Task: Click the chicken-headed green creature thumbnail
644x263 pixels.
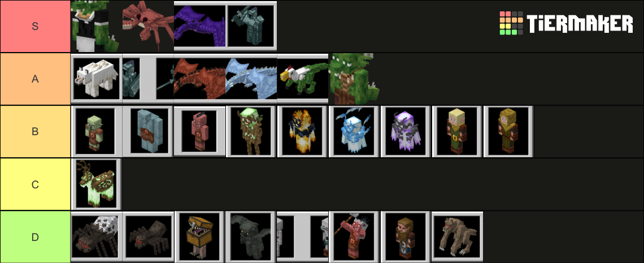Action: [303, 79]
